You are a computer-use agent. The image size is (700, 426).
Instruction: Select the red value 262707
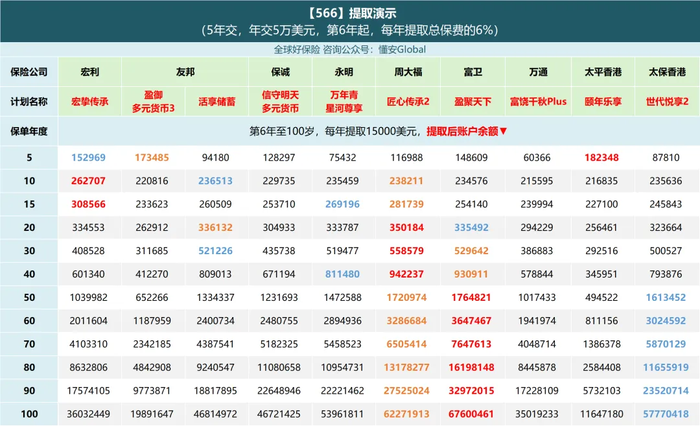[x=88, y=181]
